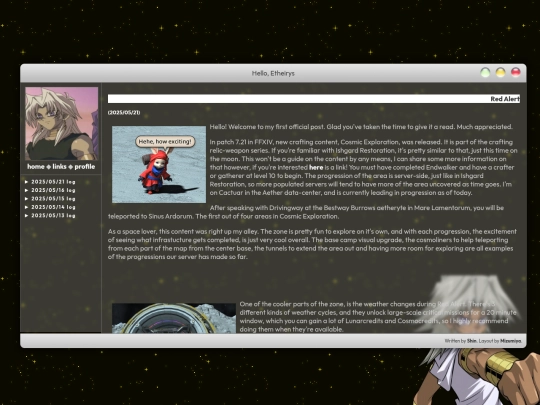Open the links page
540x405 pixels.
[x=59, y=167]
